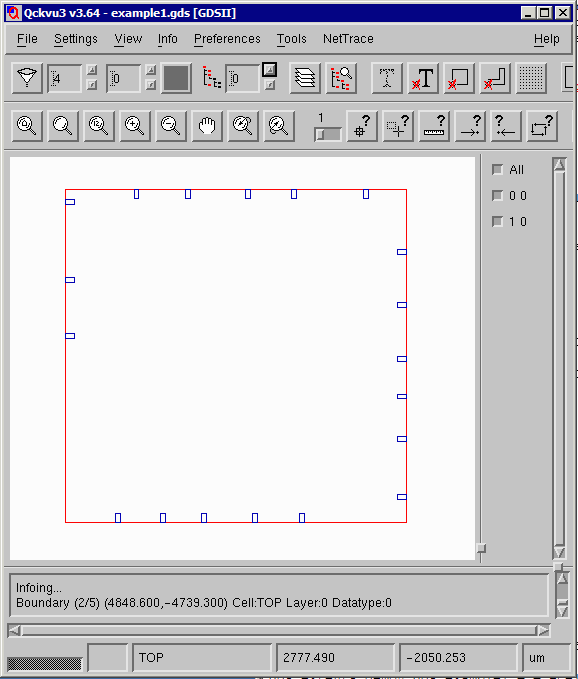Toggle the dotted grid icon
This screenshot has height=679, width=578.
[531, 78]
